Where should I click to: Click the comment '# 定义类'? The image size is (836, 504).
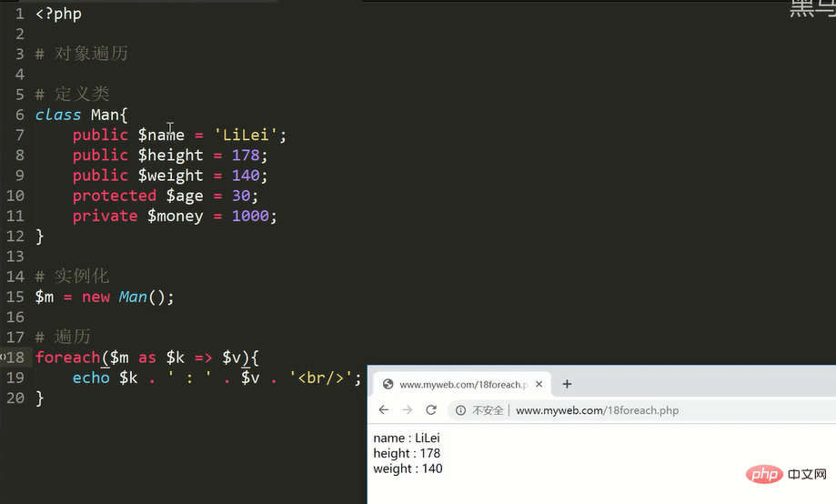click(73, 95)
